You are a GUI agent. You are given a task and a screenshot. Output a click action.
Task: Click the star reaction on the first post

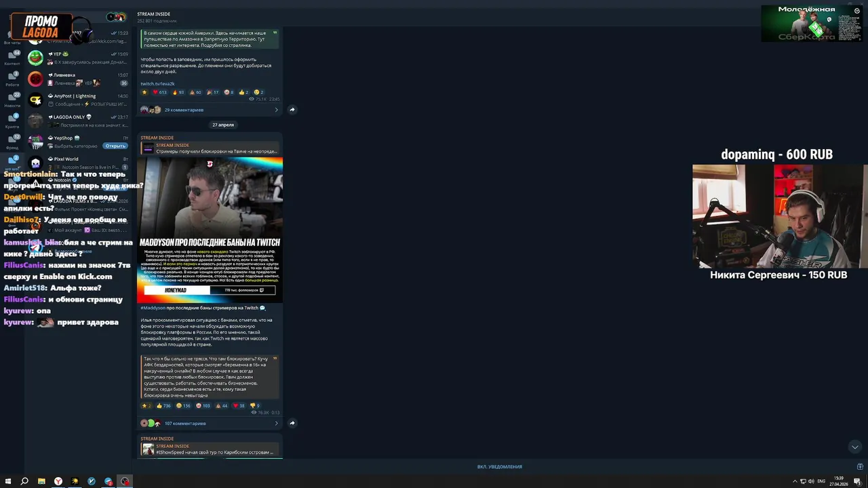coord(144,92)
